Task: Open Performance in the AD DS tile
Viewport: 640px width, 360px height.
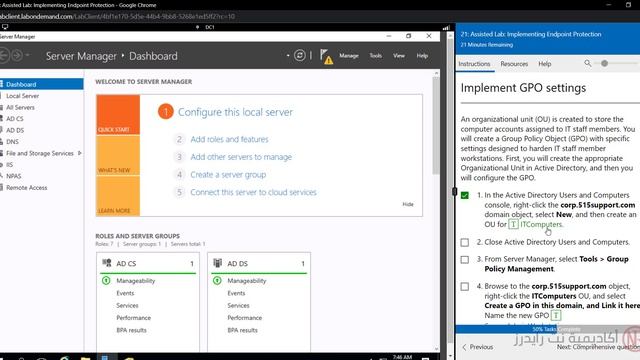Action: pos(244,318)
